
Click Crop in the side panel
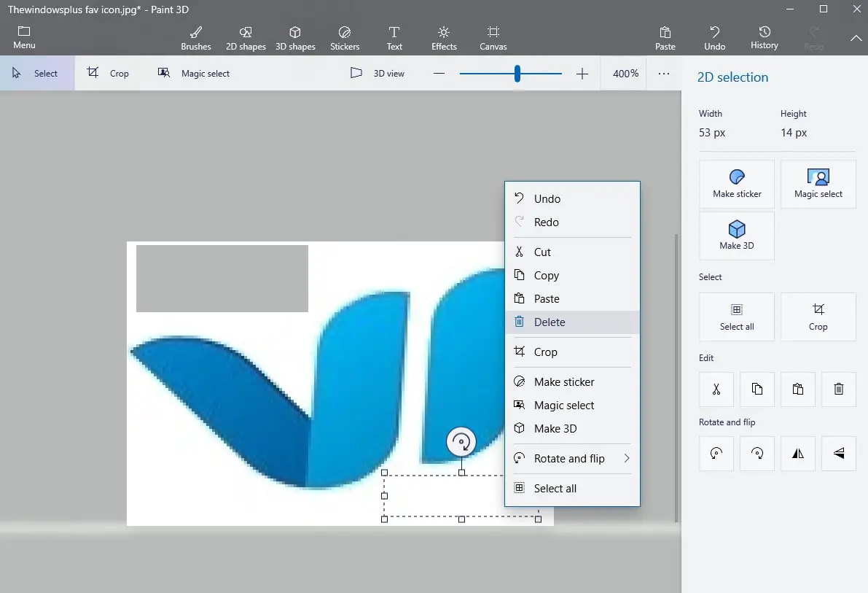coord(818,317)
